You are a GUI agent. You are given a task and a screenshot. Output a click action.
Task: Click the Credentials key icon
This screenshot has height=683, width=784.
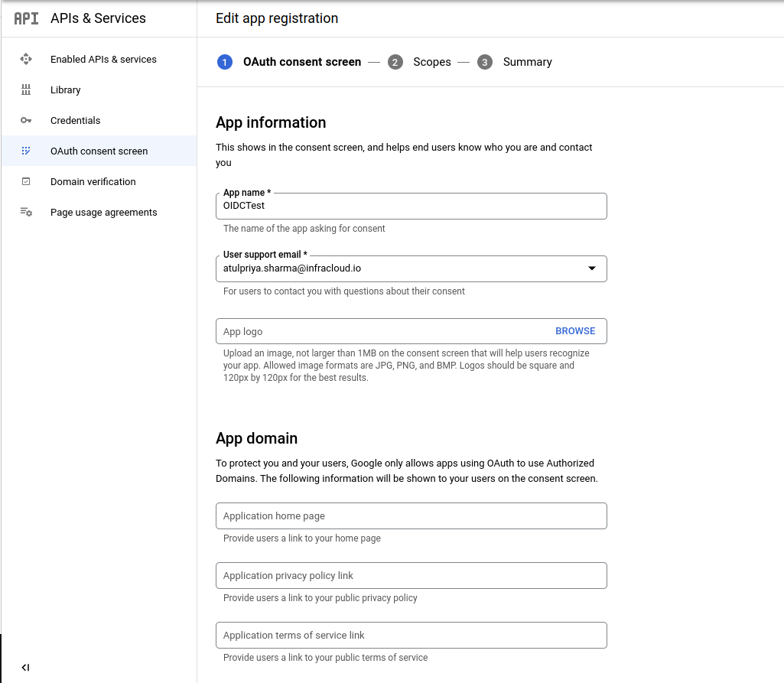click(x=26, y=121)
